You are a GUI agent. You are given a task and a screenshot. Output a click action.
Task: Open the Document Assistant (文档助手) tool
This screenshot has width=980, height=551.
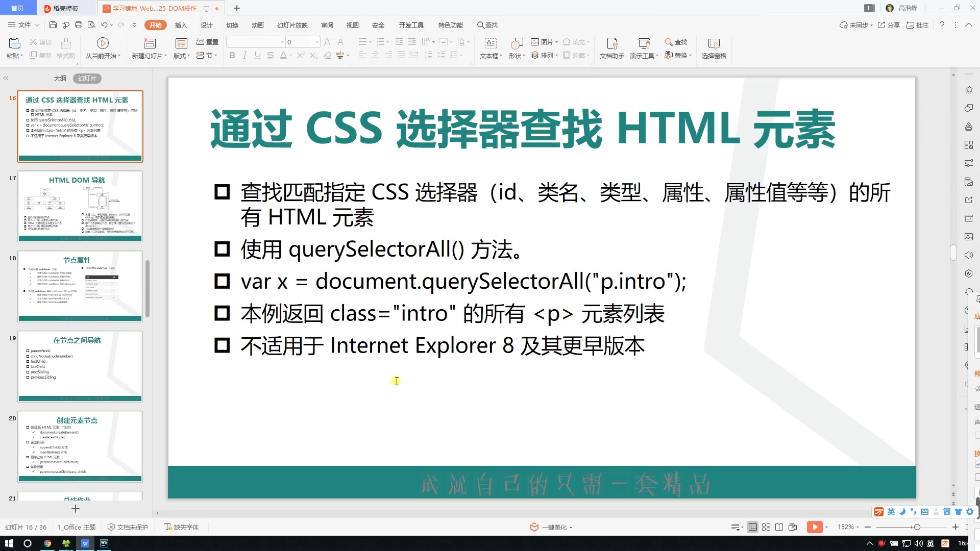pyautogui.click(x=611, y=43)
